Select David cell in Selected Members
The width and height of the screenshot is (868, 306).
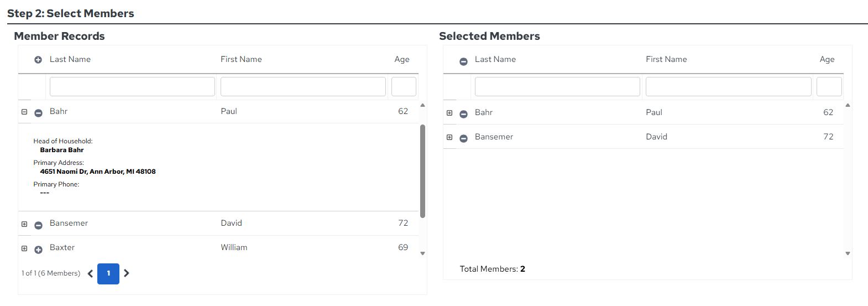(657, 137)
